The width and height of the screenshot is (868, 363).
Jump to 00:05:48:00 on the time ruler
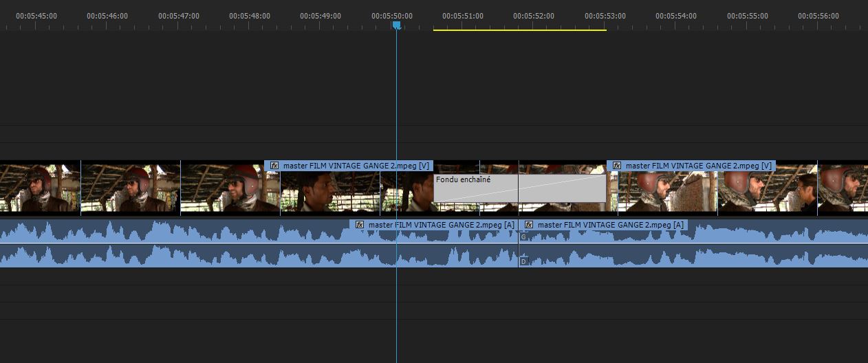(250, 16)
